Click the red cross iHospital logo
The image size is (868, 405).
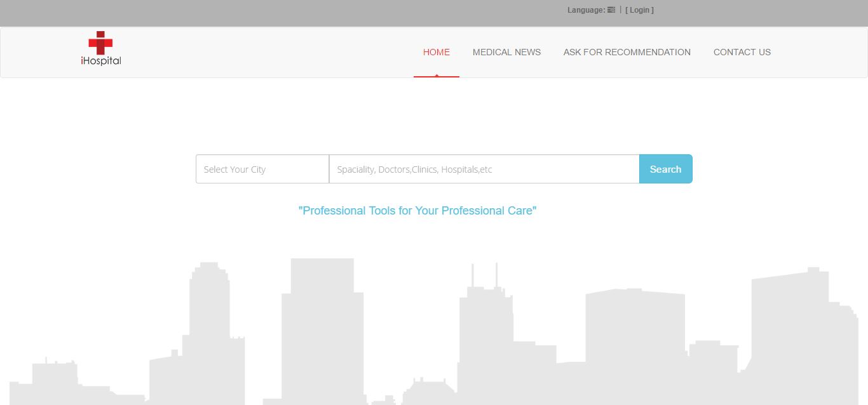coord(100,43)
